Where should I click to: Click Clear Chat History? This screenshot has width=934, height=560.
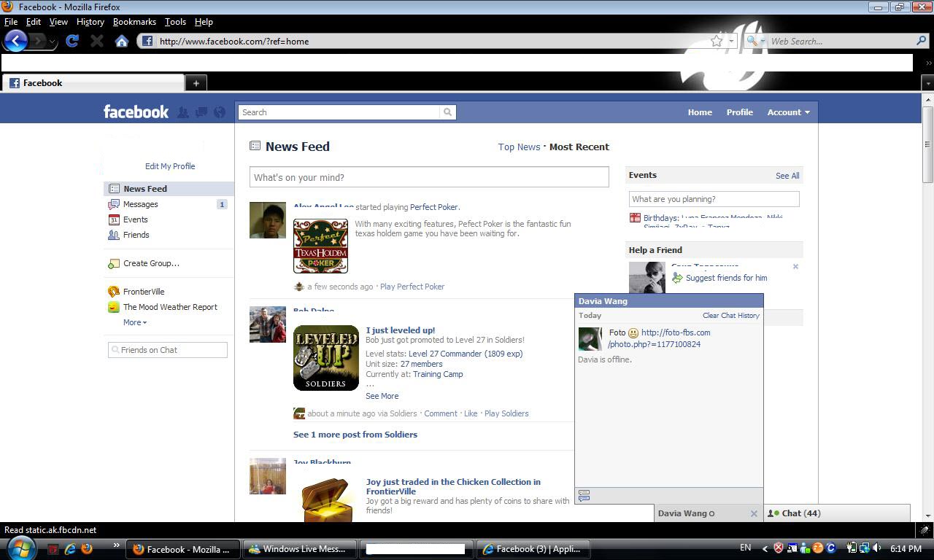pyautogui.click(x=731, y=316)
